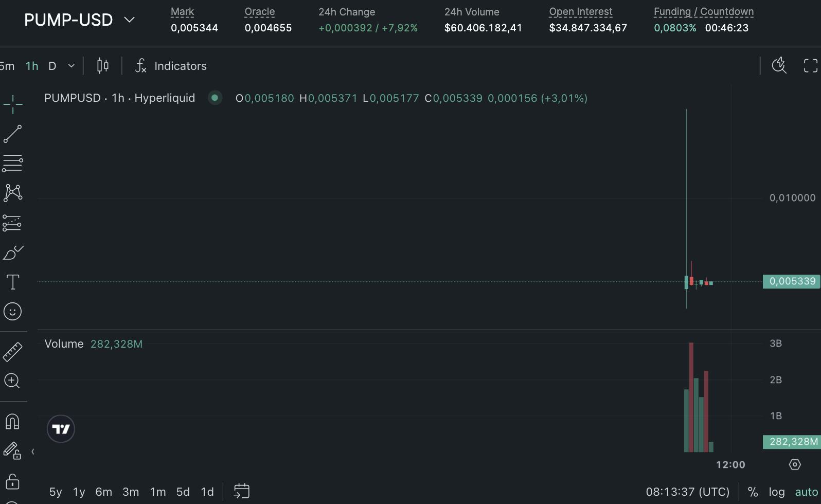The image size is (821, 504).
Task: Select the crosshair cursor tool
Action: click(13, 104)
